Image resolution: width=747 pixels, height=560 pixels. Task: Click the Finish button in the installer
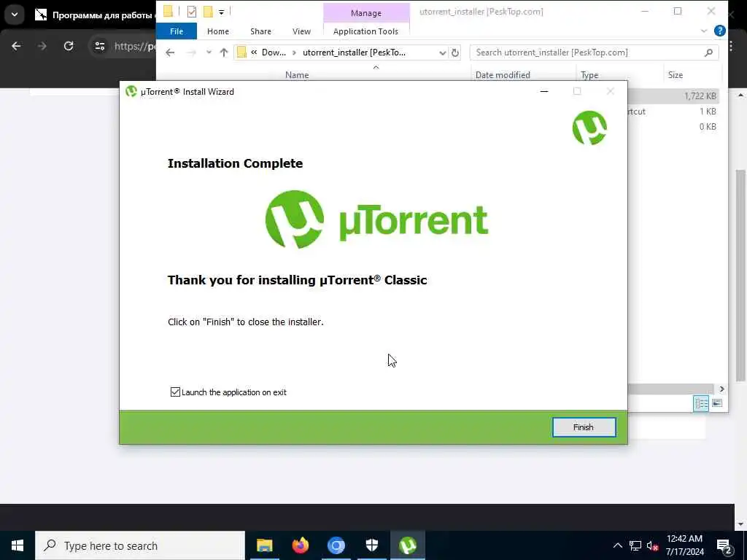pos(584,427)
